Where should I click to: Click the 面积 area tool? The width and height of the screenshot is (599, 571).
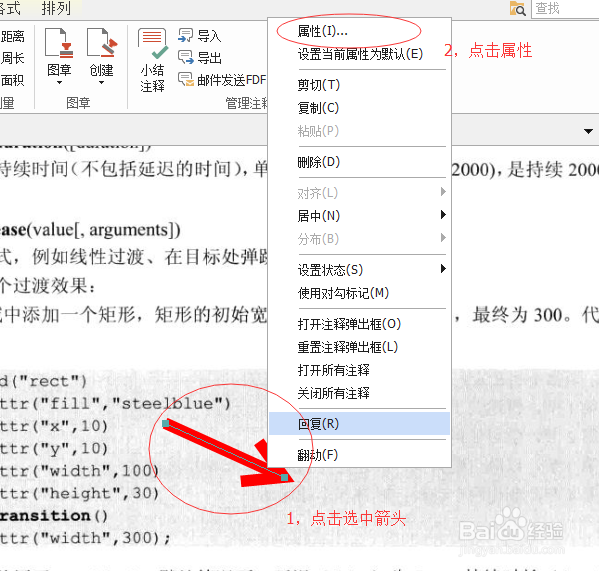(x=12, y=80)
